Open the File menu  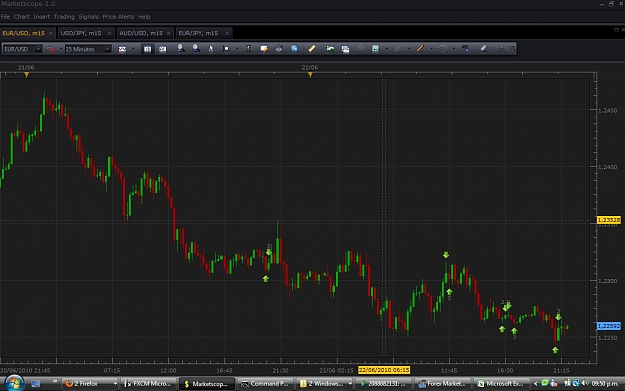[5, 17]
